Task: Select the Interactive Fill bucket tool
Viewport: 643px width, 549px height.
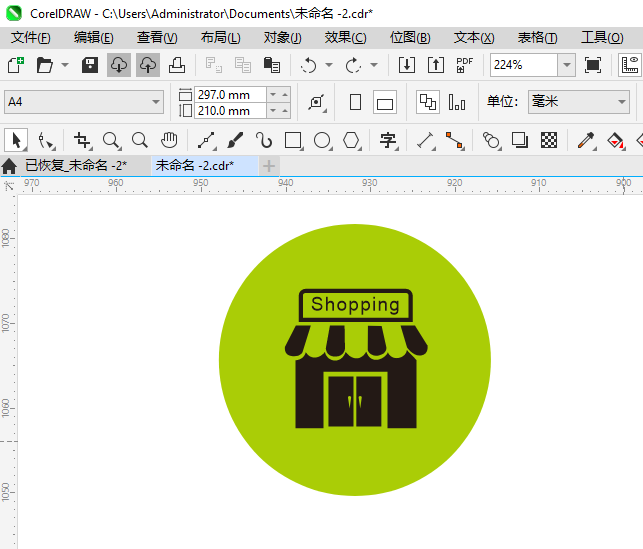Action: tap(616, 141)
